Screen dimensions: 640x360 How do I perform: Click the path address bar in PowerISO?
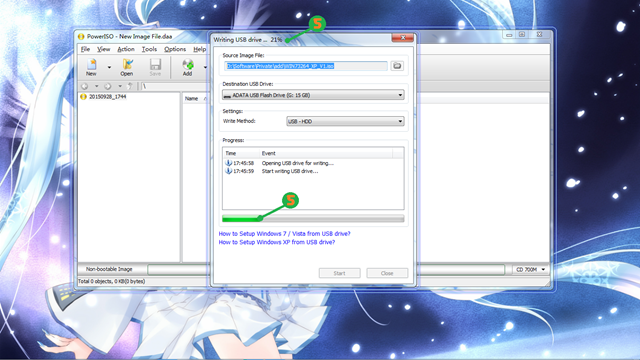[x=176, y=86]
